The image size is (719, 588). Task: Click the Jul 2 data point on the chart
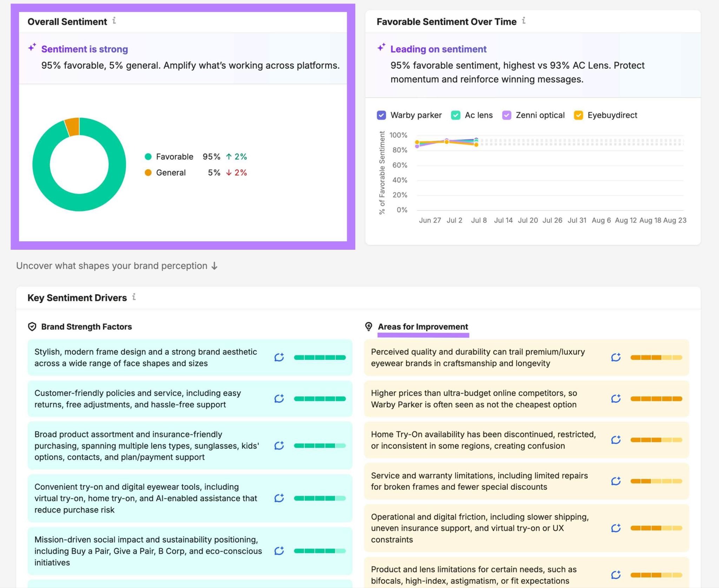coord(447,141)
